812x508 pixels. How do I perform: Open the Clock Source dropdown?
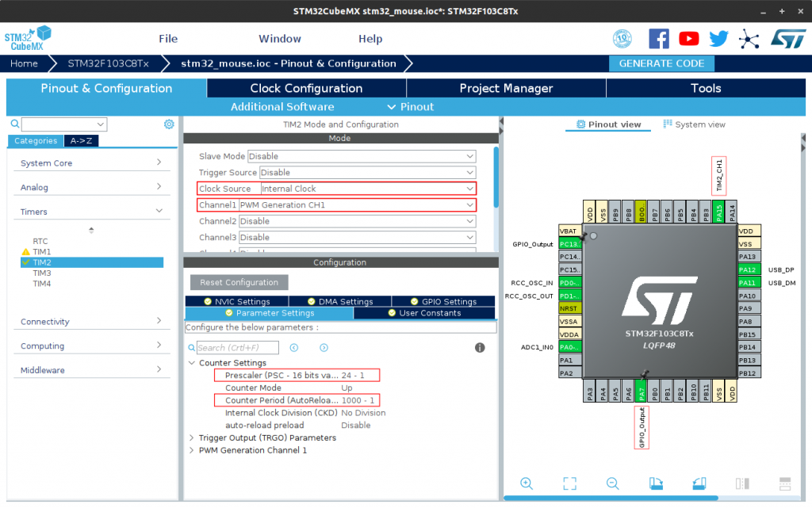(x=368, y=189)
